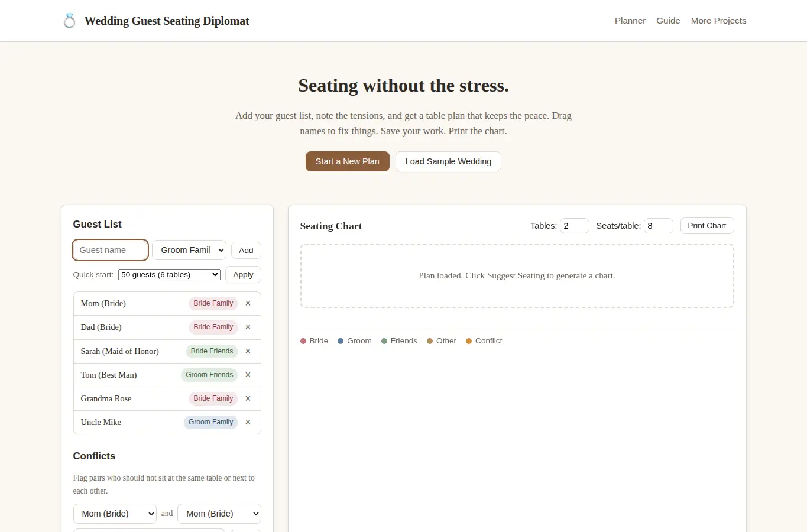Click the wedding ring logo icon
Screen dimensions: 807x532
69,21
